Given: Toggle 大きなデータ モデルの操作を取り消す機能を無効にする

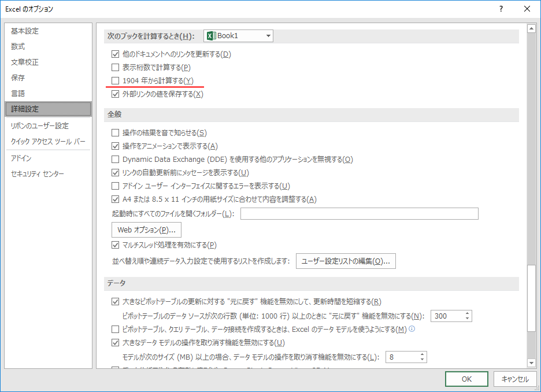Looking at the screenshot, I should (115, 343).
